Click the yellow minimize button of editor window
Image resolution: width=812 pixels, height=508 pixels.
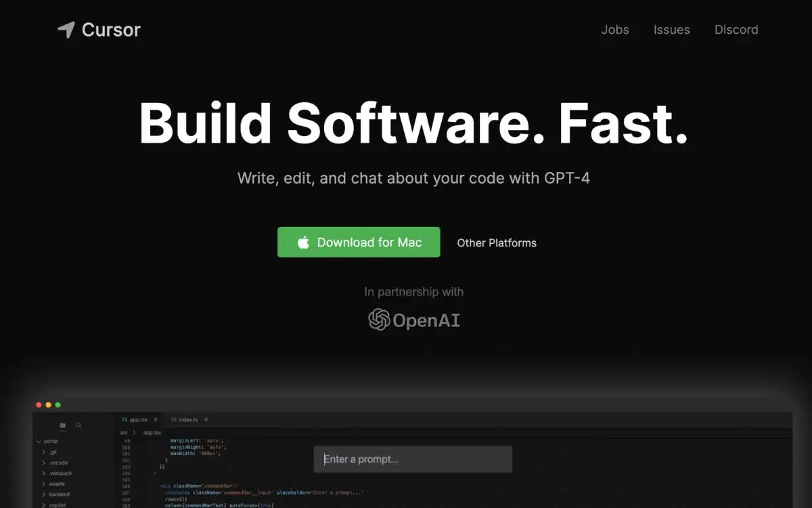click(48, 405)
